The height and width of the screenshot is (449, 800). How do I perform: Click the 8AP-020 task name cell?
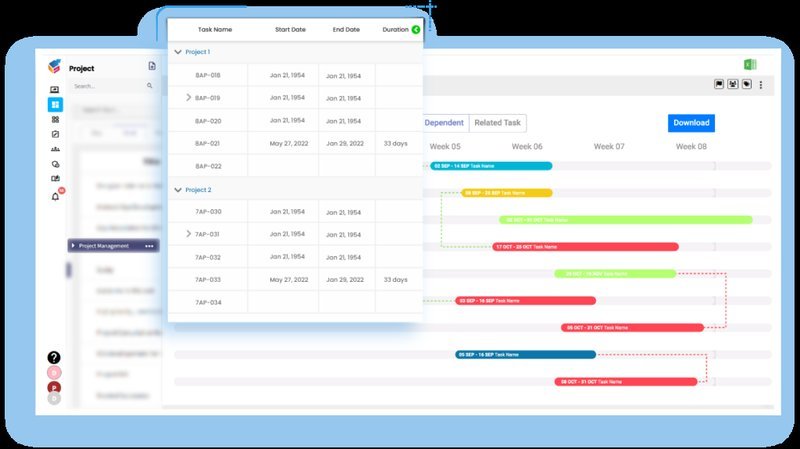click(x=208, y=121)
